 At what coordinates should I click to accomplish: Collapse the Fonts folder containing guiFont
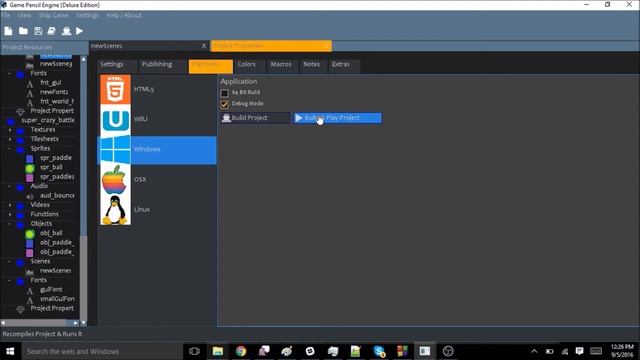10,280
